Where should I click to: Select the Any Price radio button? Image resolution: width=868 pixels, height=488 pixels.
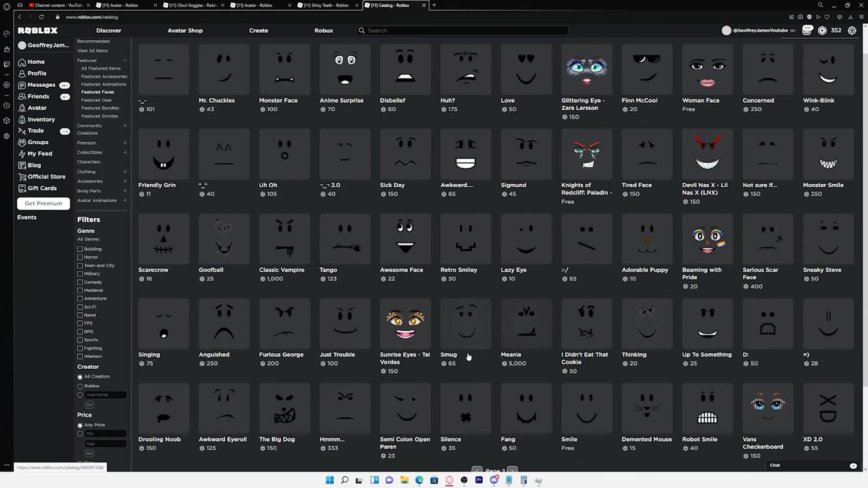tap(80, 425)
